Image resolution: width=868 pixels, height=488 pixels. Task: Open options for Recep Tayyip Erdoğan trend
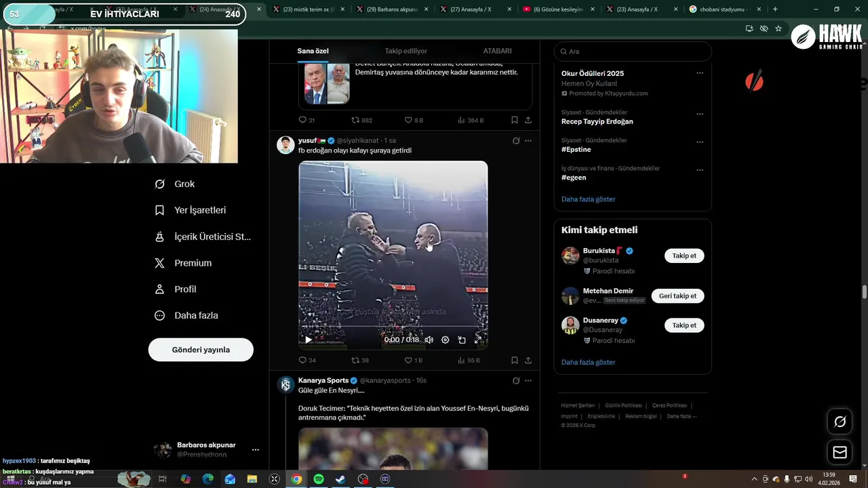[x=700, y=114]
